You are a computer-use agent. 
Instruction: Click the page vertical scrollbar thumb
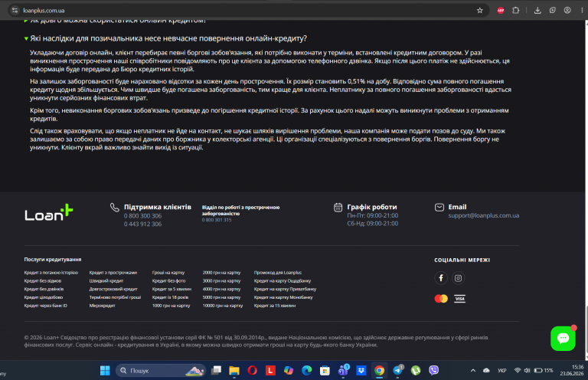[586, 329]
